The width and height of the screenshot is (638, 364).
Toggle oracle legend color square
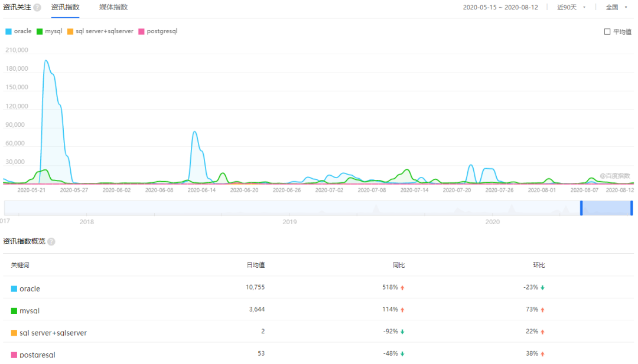pos(8,32)
